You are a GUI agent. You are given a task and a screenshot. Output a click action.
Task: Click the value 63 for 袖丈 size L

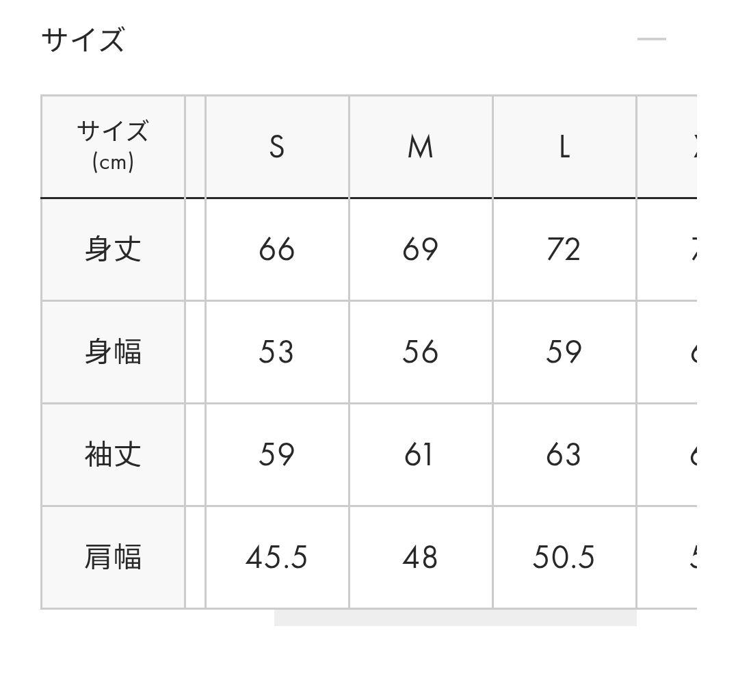pos(564,454)
